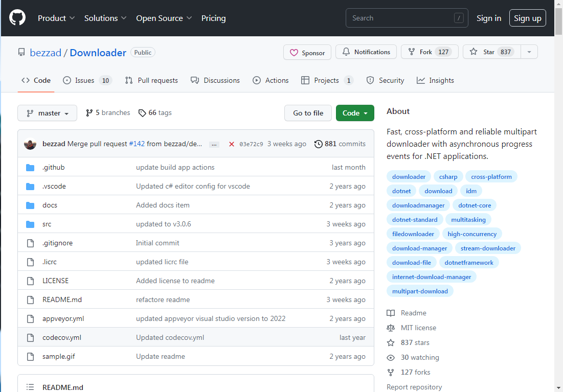Select the multipart-download topic tag

[x=420, y=291]
